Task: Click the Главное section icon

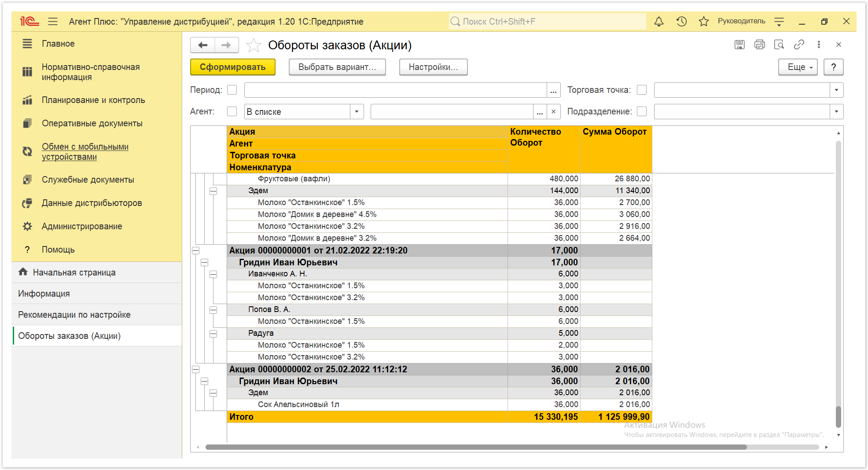Action: [27, 44]
